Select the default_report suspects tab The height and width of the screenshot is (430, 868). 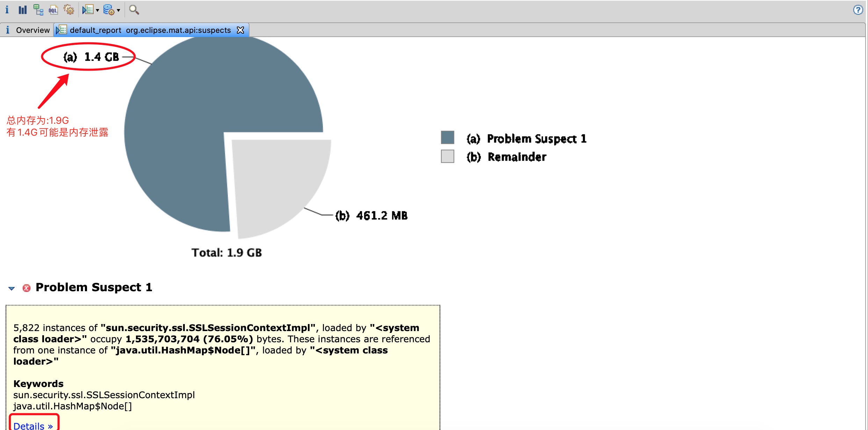coord(150,30)
